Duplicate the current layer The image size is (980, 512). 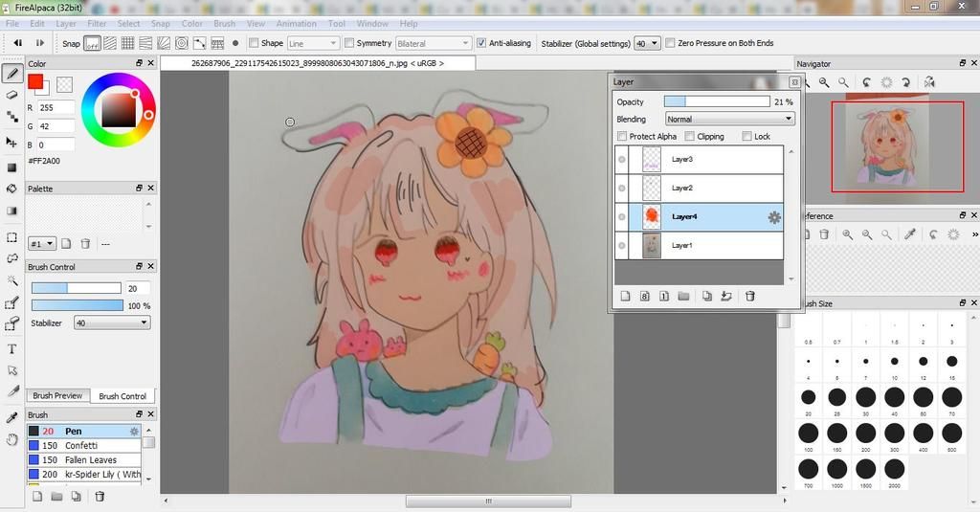point(707,297)
